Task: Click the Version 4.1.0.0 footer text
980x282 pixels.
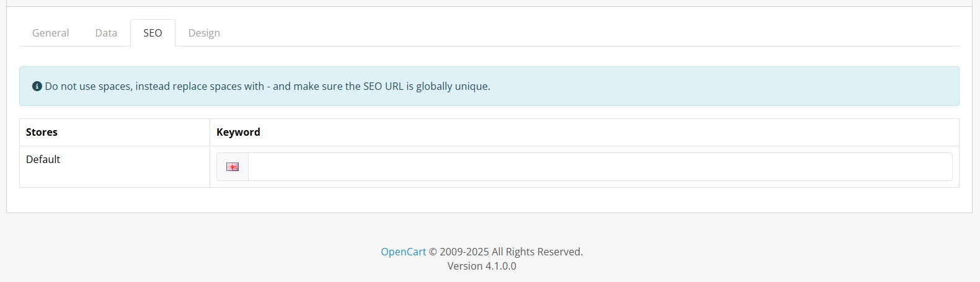Action: [482, 266]
